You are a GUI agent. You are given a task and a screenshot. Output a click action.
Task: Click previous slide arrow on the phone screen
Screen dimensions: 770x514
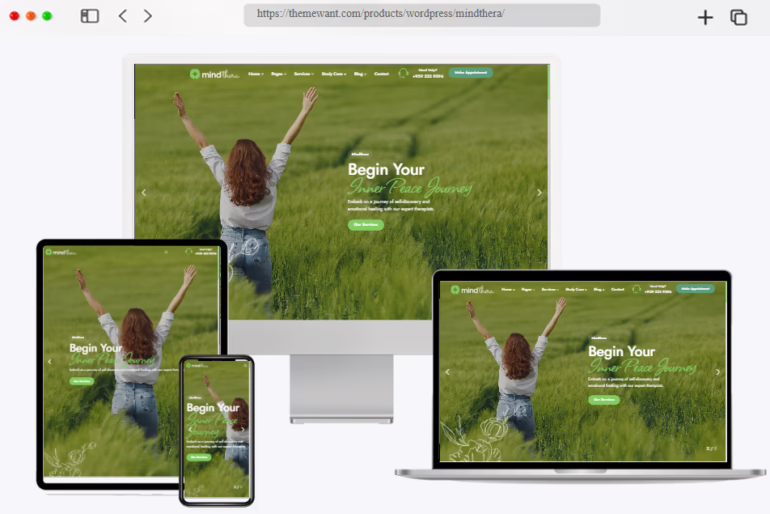click(190, 429)
